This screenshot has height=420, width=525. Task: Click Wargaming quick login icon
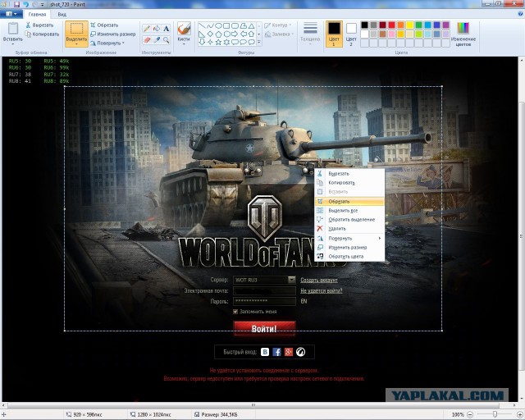[x=300, y=352]
